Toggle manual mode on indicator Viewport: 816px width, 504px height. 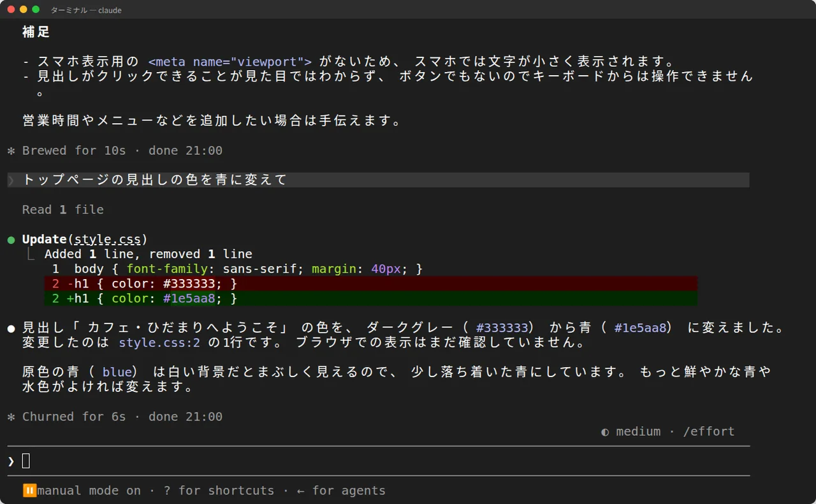coord(82,491)
